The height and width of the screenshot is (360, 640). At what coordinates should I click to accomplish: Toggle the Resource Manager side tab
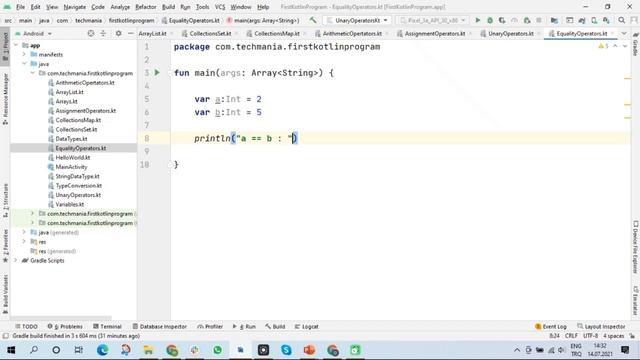pyautogui.click(x=5, y=99)
